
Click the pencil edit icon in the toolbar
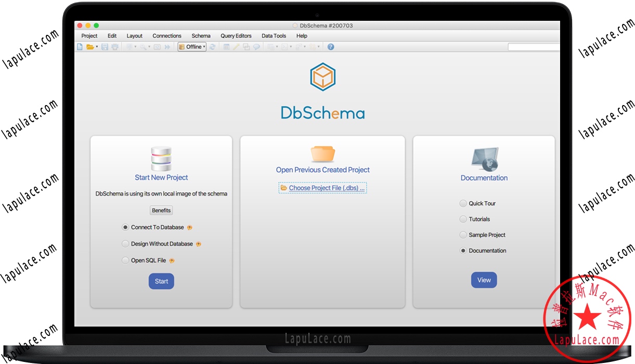coord(236,47)
